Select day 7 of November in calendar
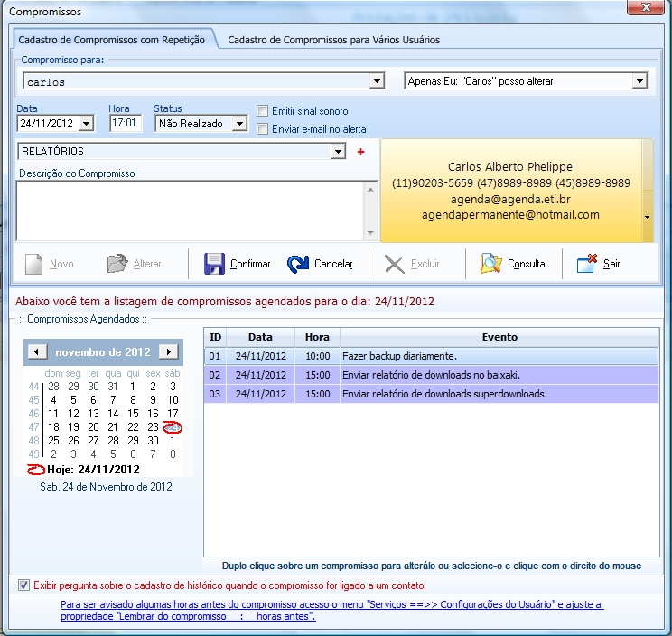The image size is (672, 636). [x=113, y=400]
